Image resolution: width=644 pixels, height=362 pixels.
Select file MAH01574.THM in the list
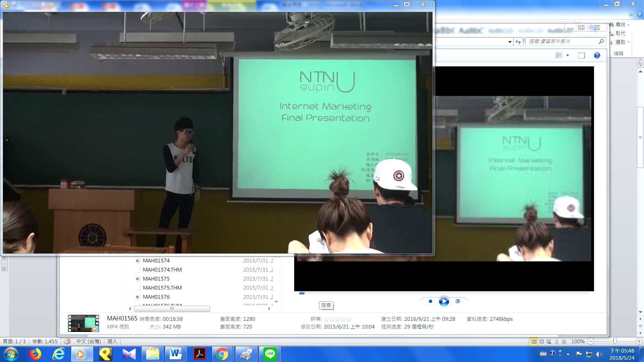coord(162,269)
